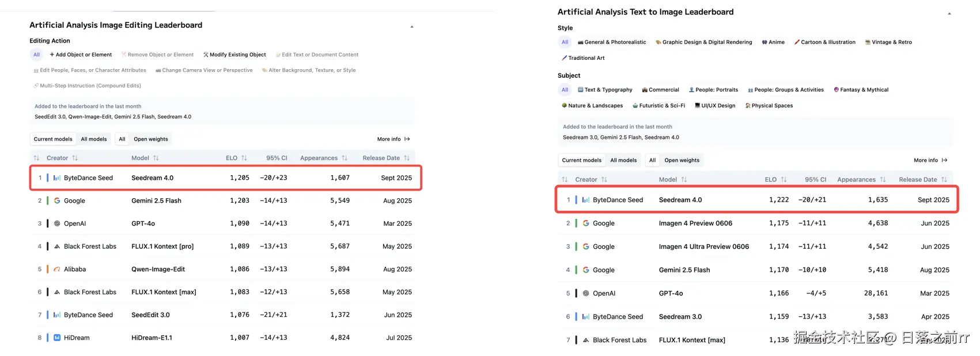Image resolution: width=980 pixels, height=356 pixels.
Task: Open 'More info' link in Text to Image leaderboard
Action: click(x=930, y=160)
